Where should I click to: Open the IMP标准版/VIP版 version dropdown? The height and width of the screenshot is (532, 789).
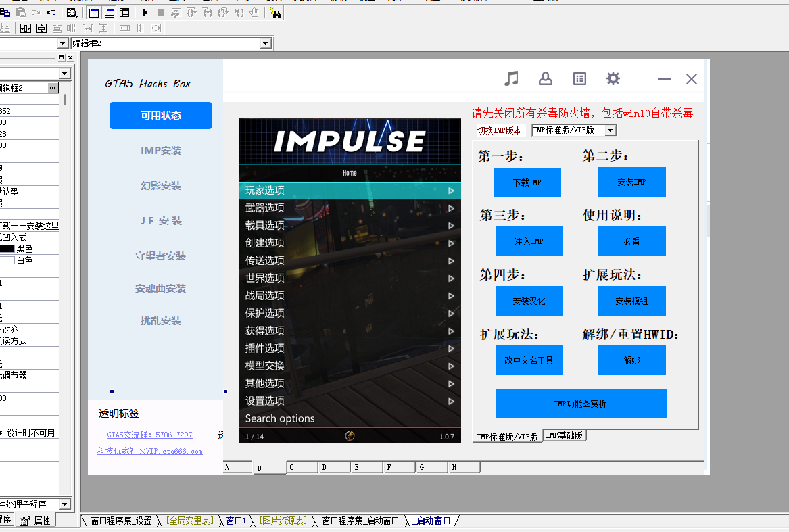(x=610, y=130)
